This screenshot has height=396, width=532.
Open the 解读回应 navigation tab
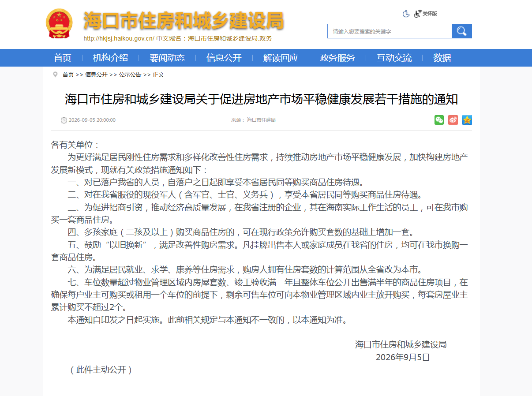281,58
